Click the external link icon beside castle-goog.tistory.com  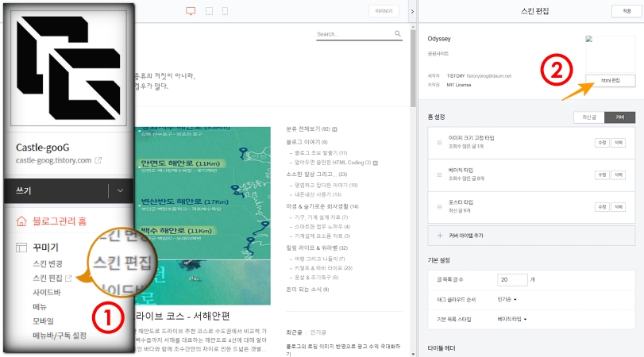(x=98, y=160)
